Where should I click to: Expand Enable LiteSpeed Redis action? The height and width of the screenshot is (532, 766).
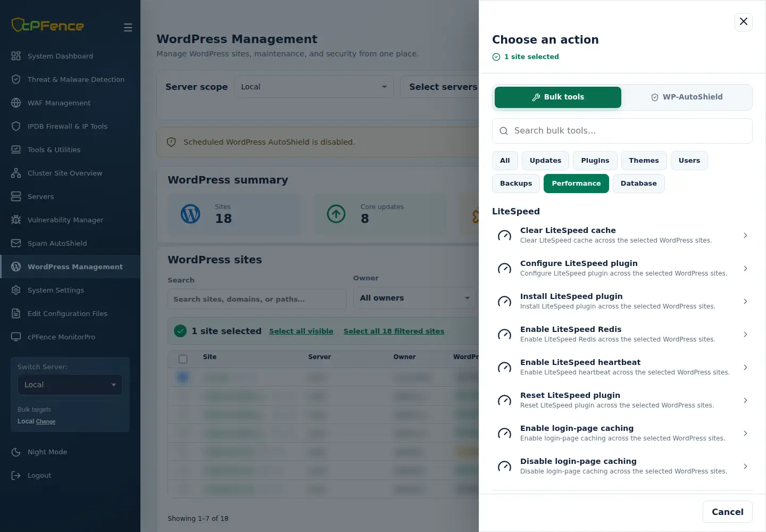click(622, 334)
